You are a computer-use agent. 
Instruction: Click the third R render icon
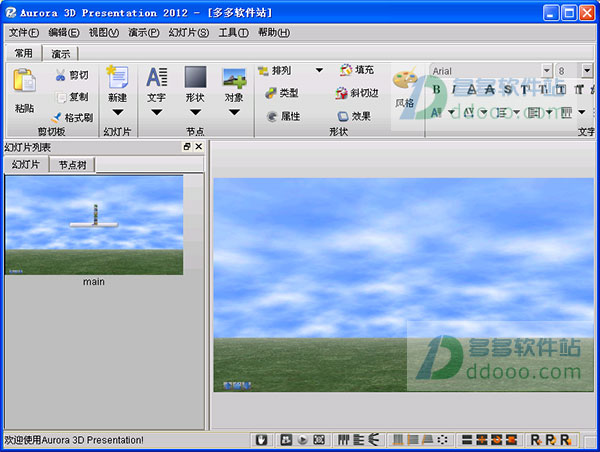(x=566, y=440)
